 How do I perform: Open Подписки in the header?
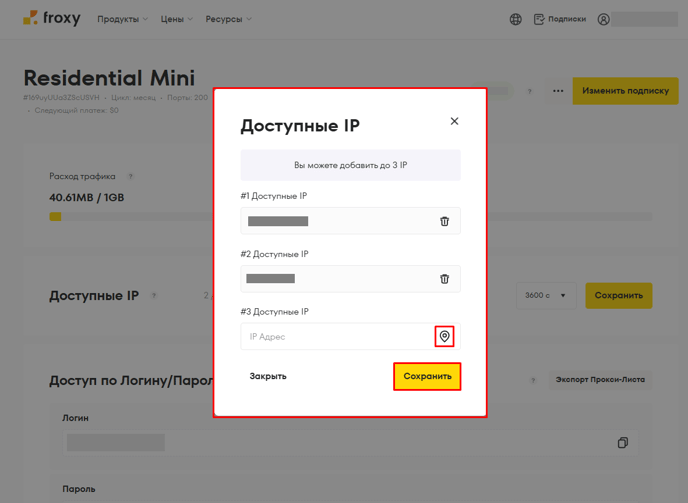[x=560, y=19]
